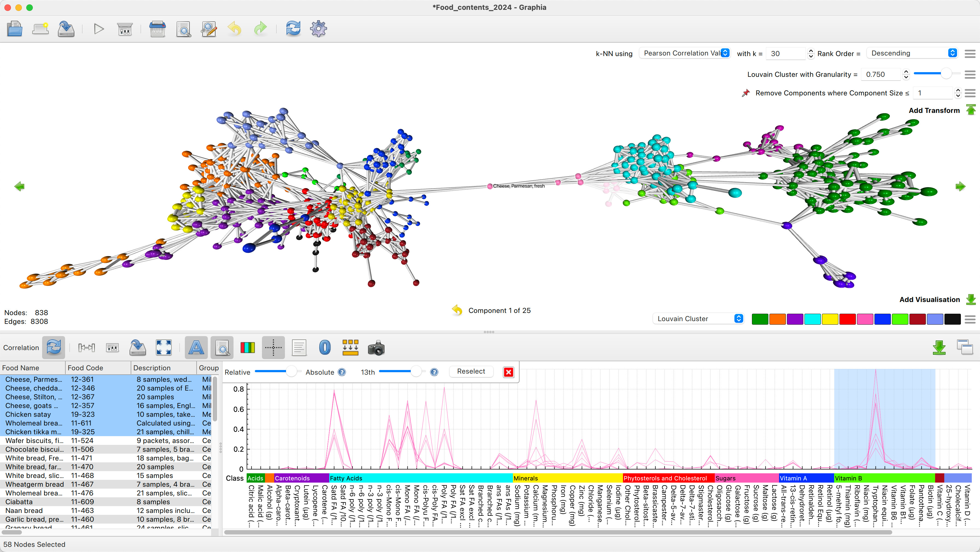Open the Rank Order Descending dropdown
Image resolution: width=980 pixels, height=552 pixels.
tap(912, 53)
